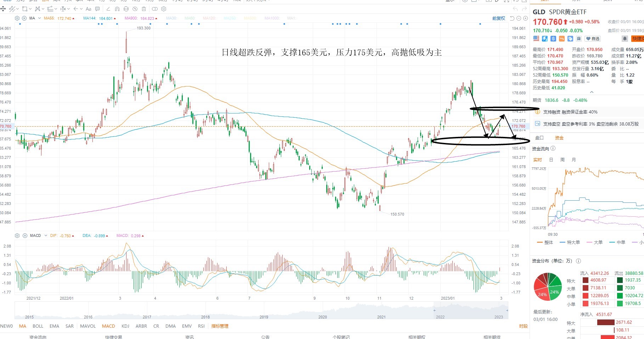Image resolution: width=644 pixels, height=339 pixels.
Task: Open drawing toolbar settings gear
Action: 164,9
